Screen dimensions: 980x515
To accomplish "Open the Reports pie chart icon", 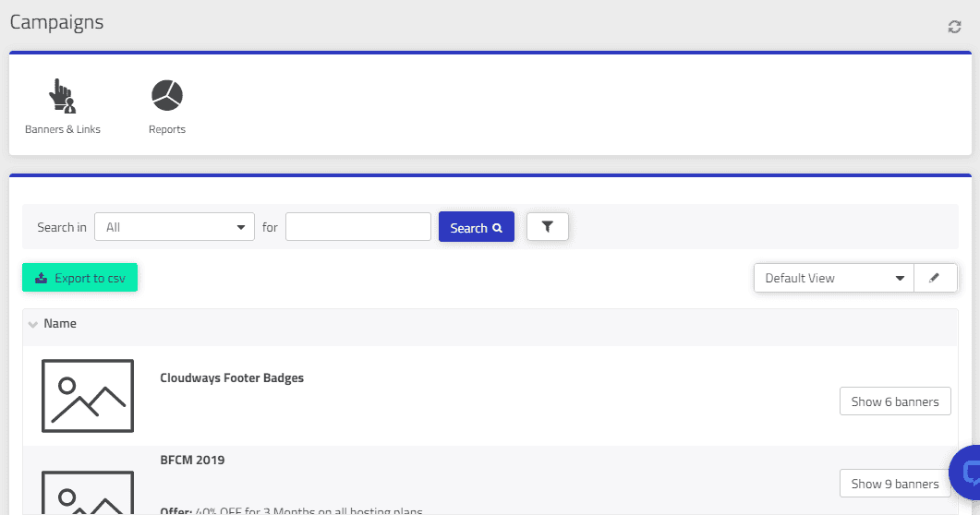I will [167, 95].
